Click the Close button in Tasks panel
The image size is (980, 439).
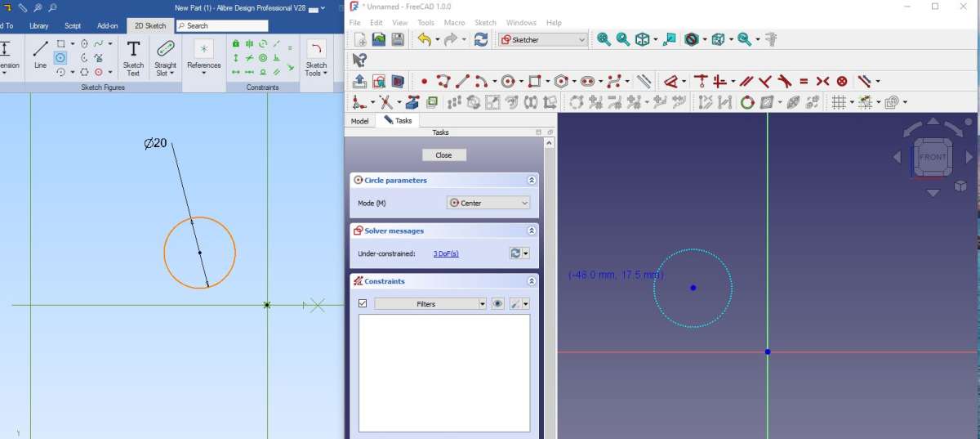pyautogui.click(x=443, y=155)
